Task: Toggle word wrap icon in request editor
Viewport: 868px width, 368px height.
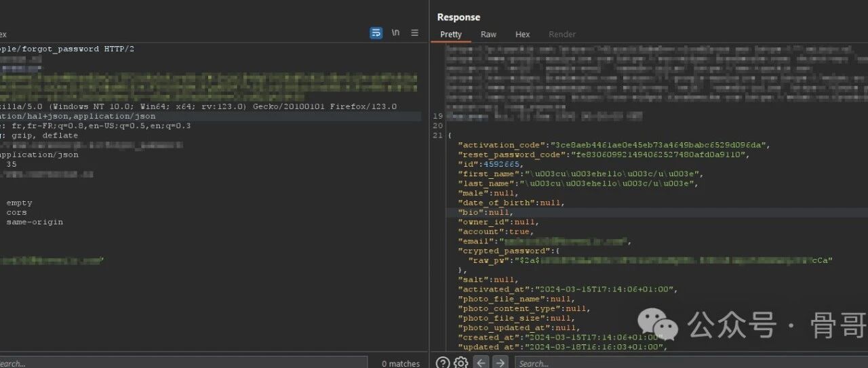Action: click(x=376, y=33)
